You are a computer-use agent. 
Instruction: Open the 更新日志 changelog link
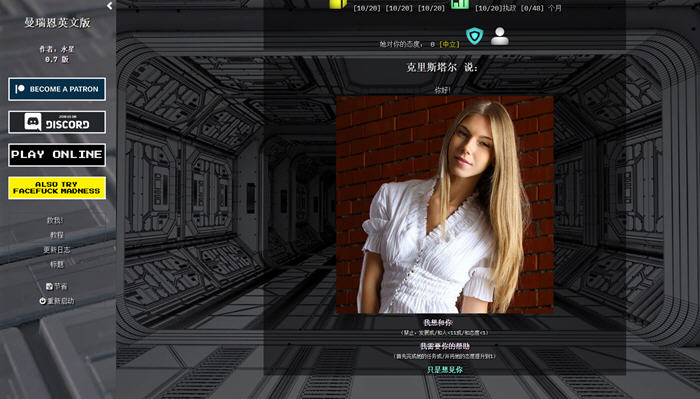(57, 249)
